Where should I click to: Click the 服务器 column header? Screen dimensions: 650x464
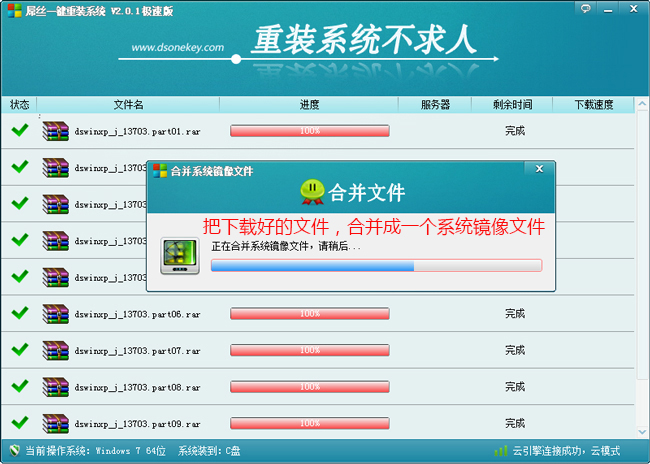[x=435, y=104]
